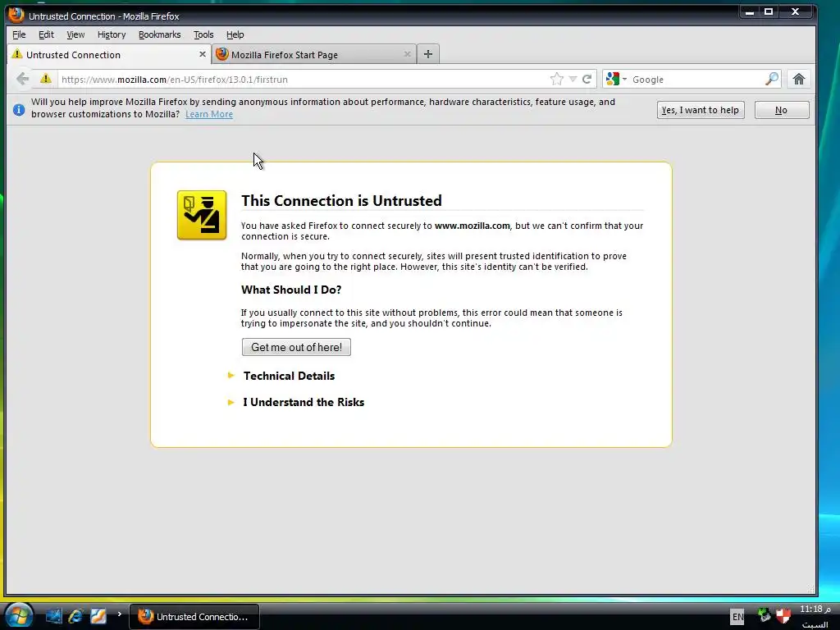Close the Mozilla Firefox Start Page tab
Screen dimensions: 840x630
407,54
